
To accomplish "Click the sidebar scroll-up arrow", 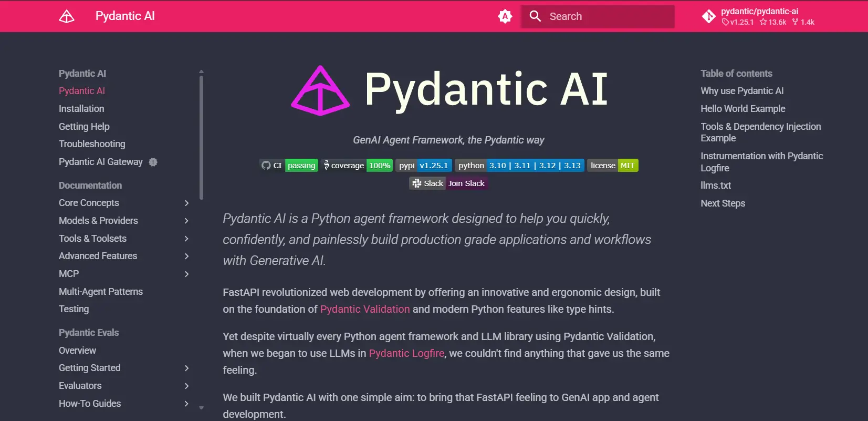I will 201,71.
